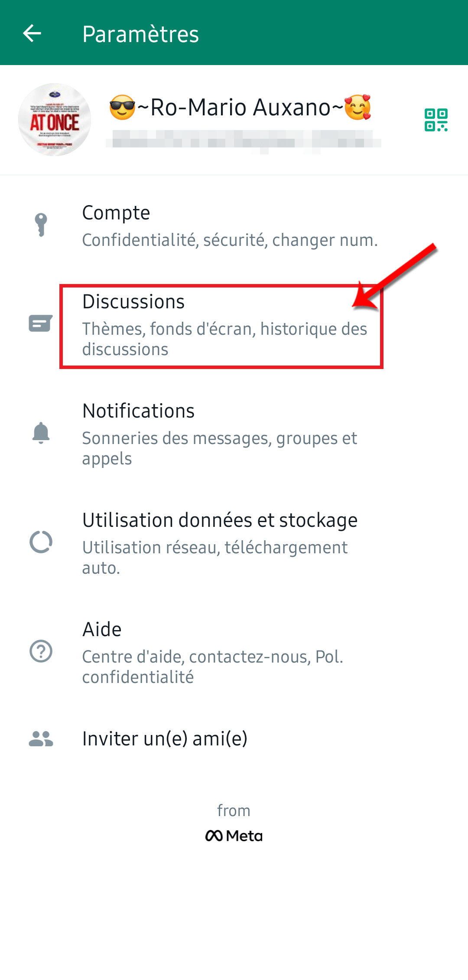Tap the Paramètres title text
This screenshot has height=980, width=468.
click(140, 34)
